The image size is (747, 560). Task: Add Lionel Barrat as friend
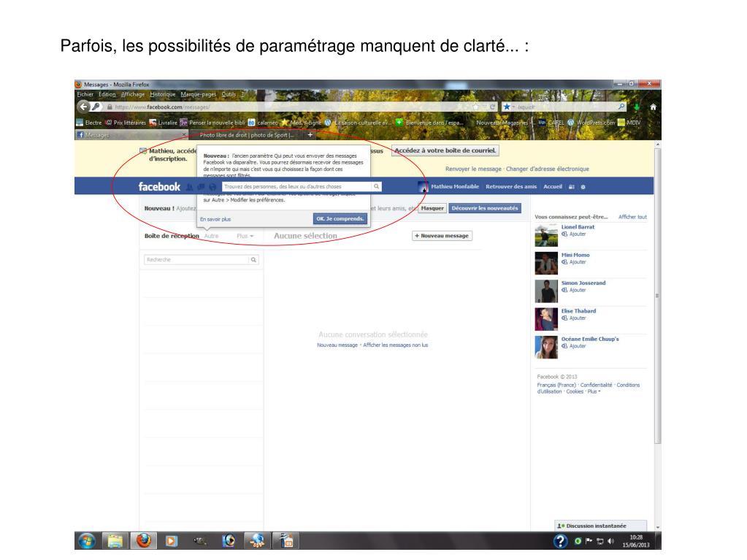click(574, 234)
